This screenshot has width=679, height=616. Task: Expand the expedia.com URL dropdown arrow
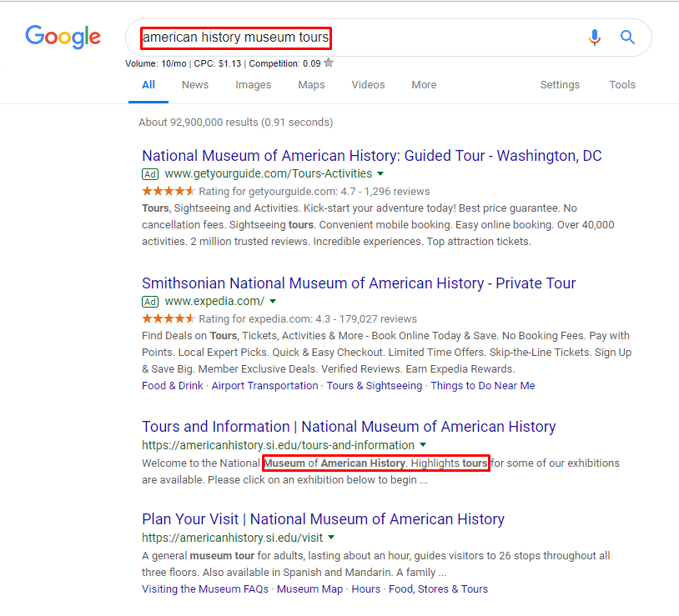click(x=273, y=301)
